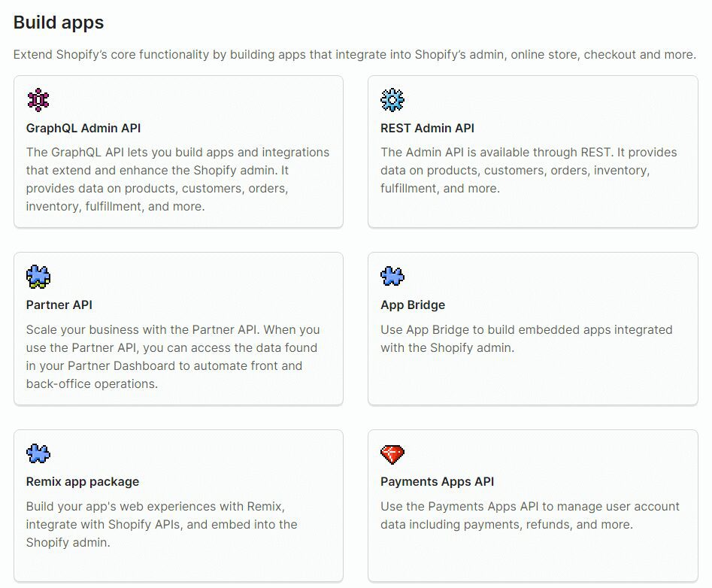
Task: Click the red Payments Apps API gem icon
Action: [x=392, y=453]
